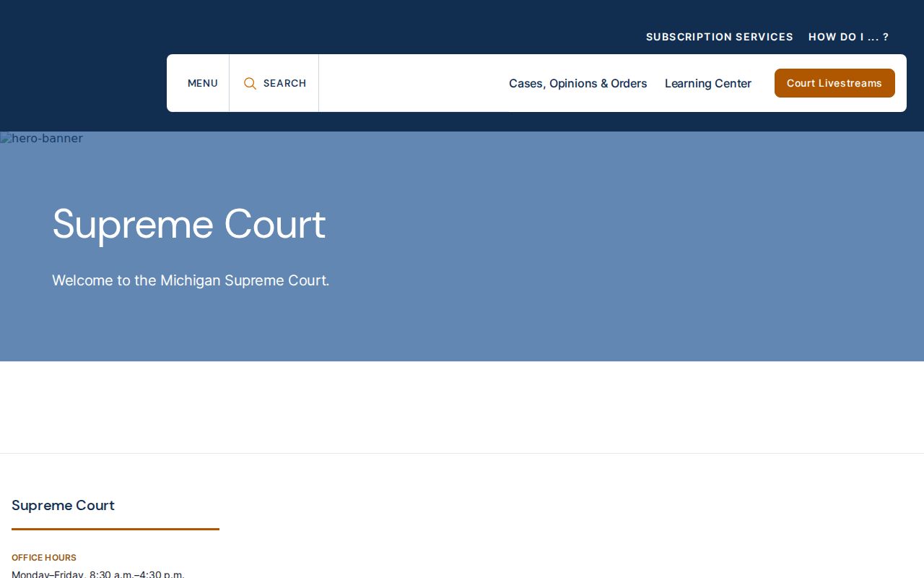Go to Cases, Opinions & Orders

[x=578, y=83]
